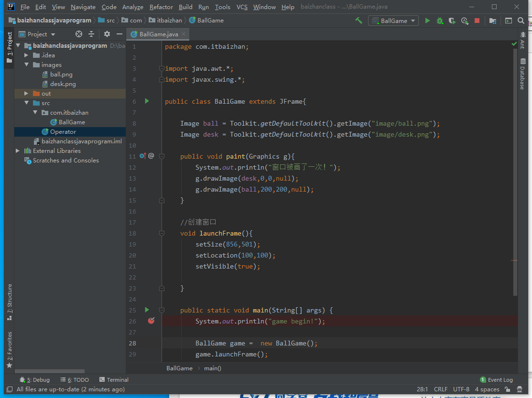Image resolution: width=532 pixels, height=398 pixels.
Task: Open the Ant tool window
Action: click(x=522, y=40)
